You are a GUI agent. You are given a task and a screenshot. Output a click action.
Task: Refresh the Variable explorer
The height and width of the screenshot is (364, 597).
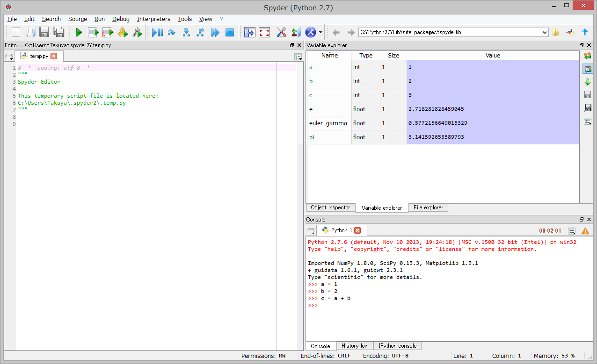point(588,56)
